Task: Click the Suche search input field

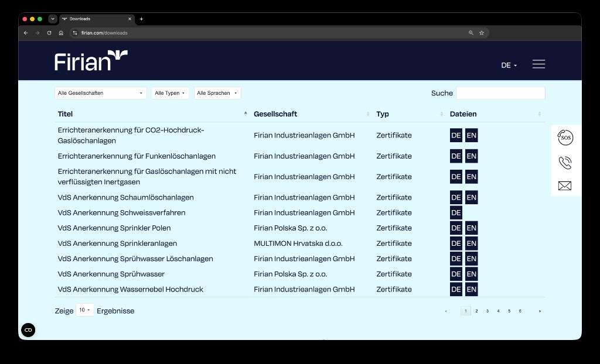Action: click(x=500, y=93)
